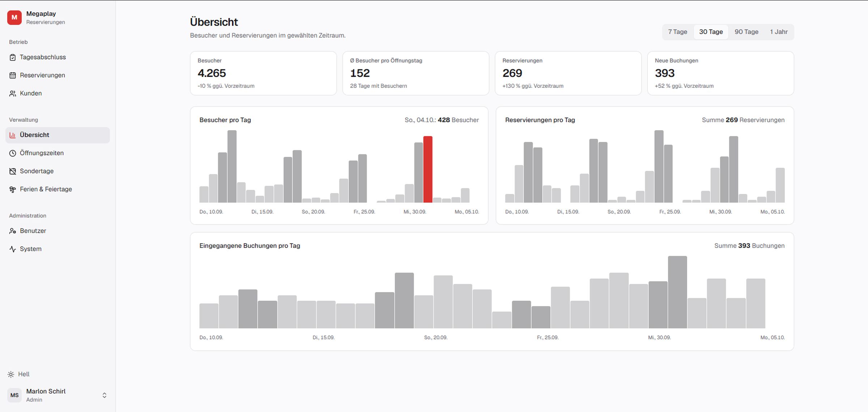Click '28 Tage mit Besuchern' text
Viewport: 868px width, 412px height.
tap(378, 86)
